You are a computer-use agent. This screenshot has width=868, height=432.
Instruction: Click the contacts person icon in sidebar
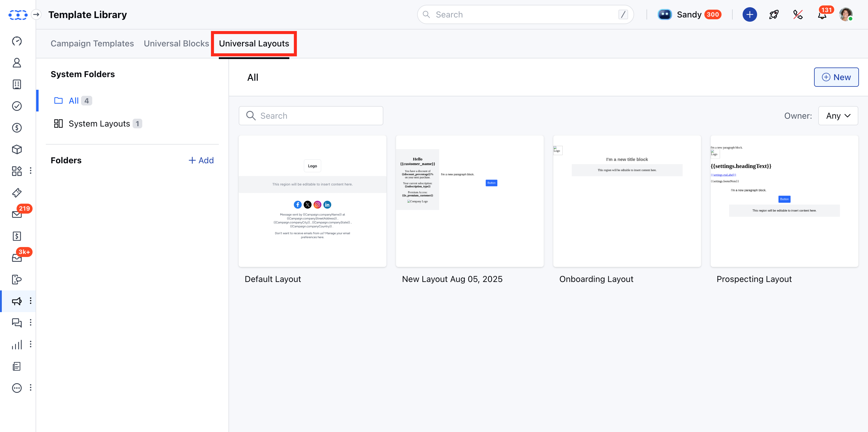17,63
